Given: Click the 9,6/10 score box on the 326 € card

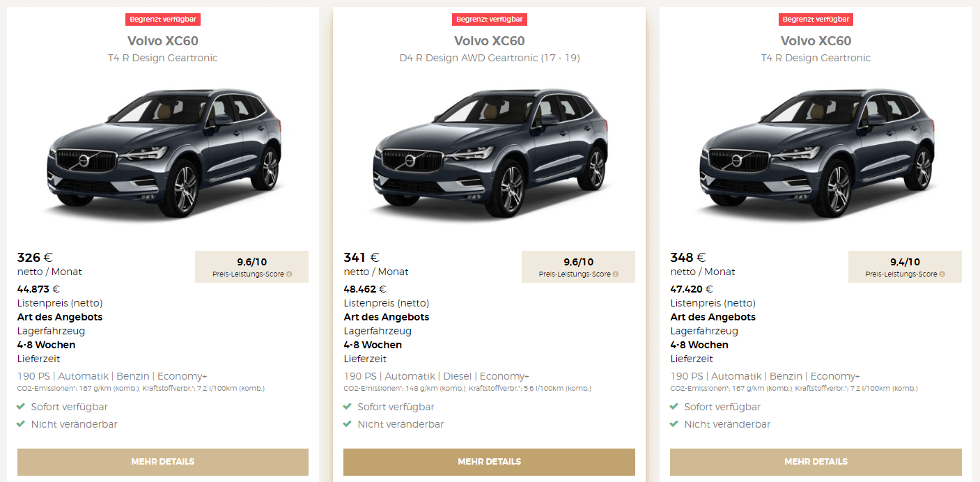Looking at the screenshot, I should coord(252,267).
